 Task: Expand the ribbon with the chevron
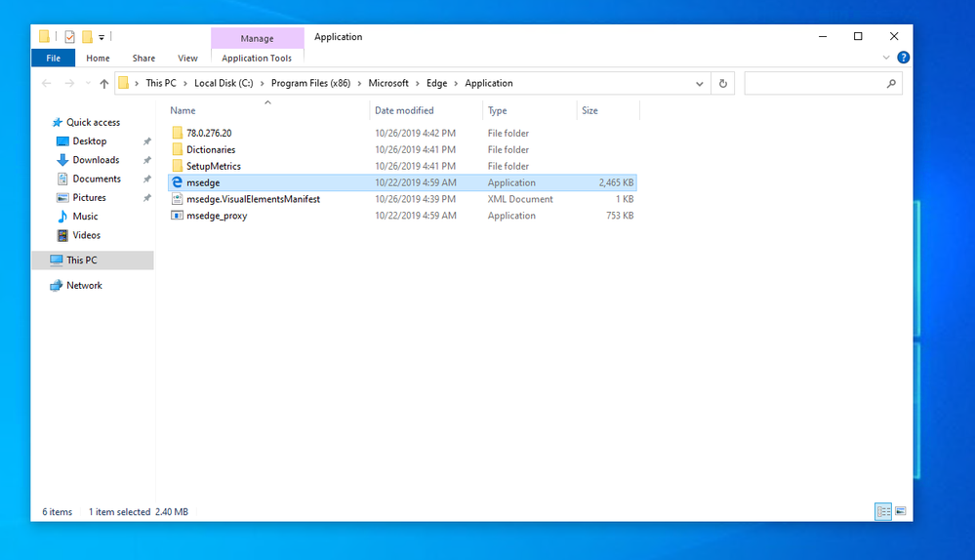(x=886, y=58)
